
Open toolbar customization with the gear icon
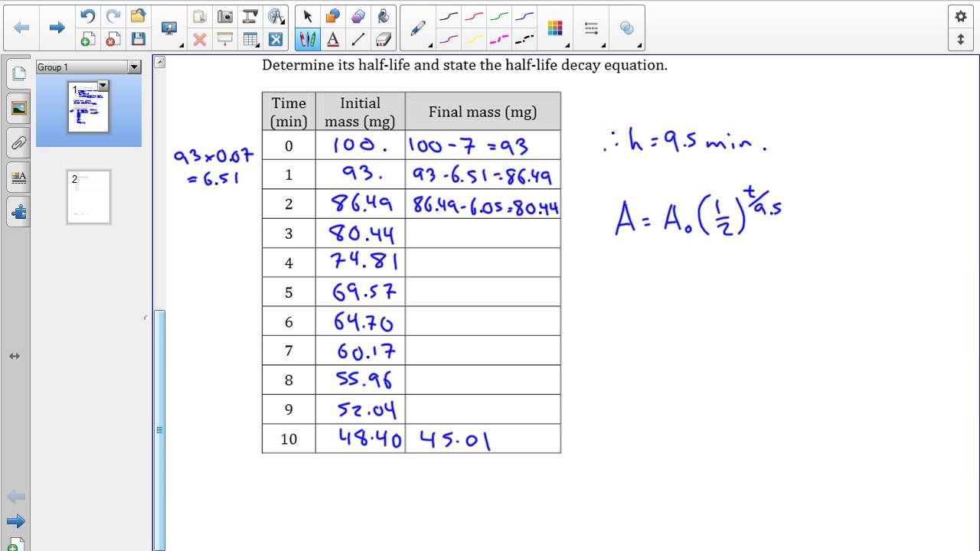[961, 16]
